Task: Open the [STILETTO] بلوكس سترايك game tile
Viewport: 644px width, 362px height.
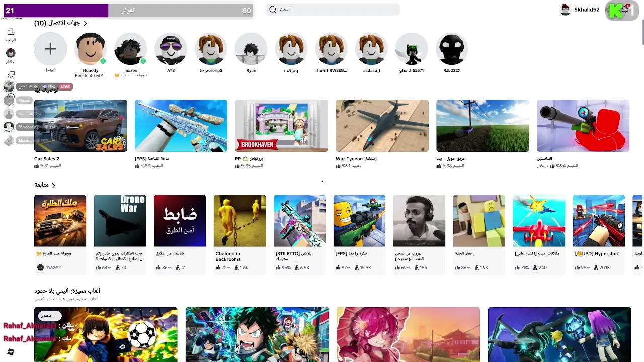Action: point(300,221)
